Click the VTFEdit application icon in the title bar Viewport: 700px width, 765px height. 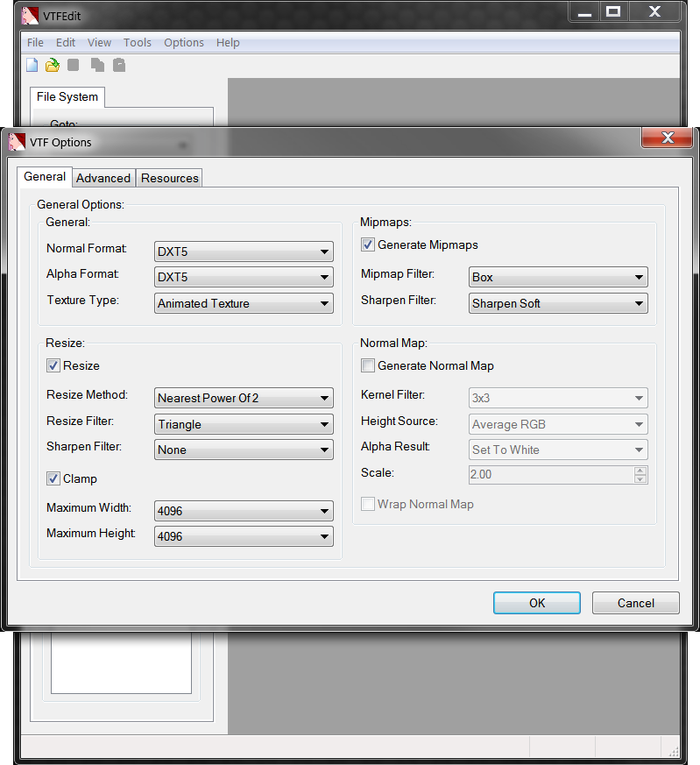click(31, 16)
